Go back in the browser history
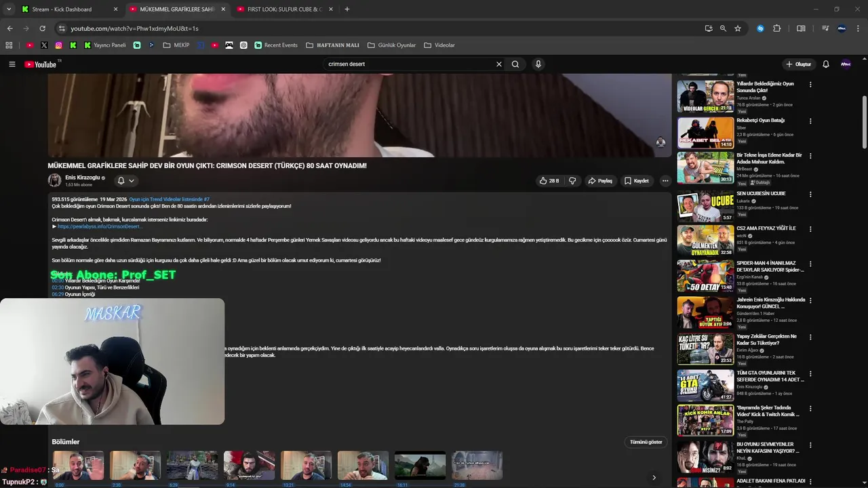This screenshot has height=488, width=868. pos(9,28)
